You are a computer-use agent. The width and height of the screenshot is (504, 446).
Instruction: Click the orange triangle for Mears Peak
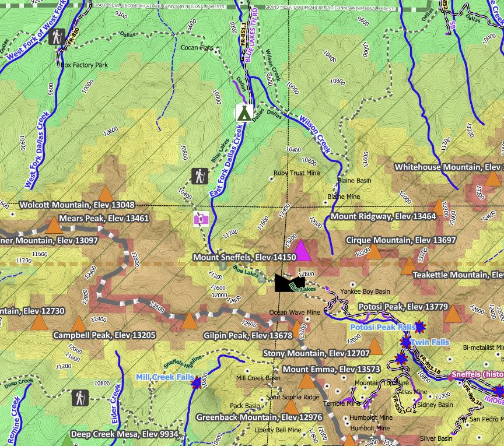[x=54, y=225]
